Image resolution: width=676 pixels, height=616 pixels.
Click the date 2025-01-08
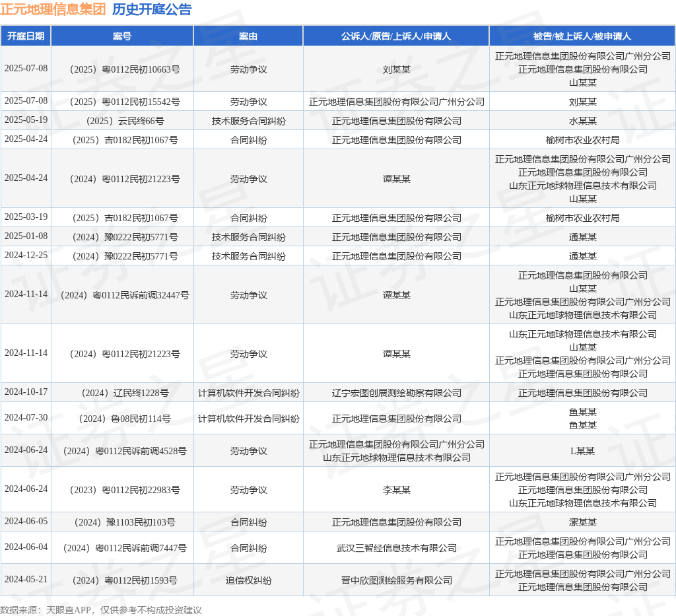26,236
